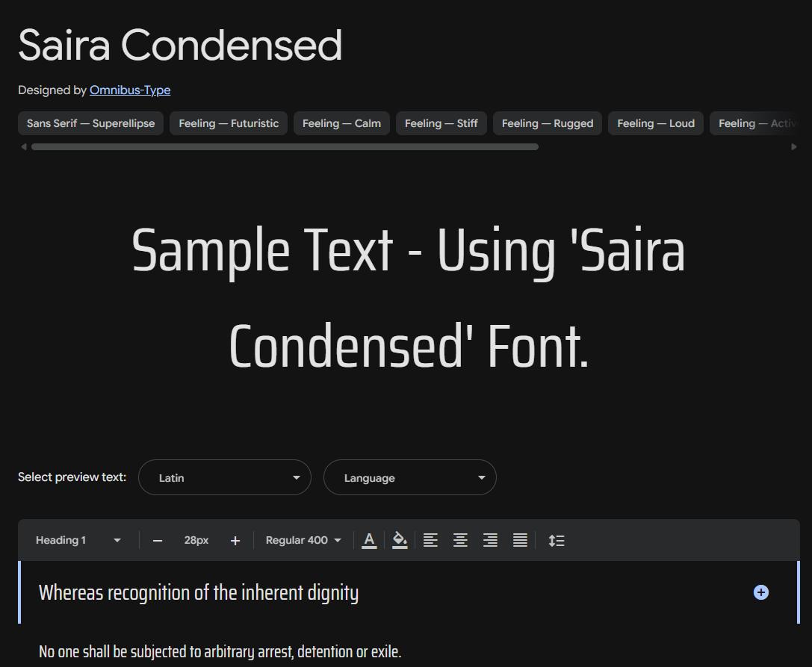Increase font size with plus button

(235, 541)
